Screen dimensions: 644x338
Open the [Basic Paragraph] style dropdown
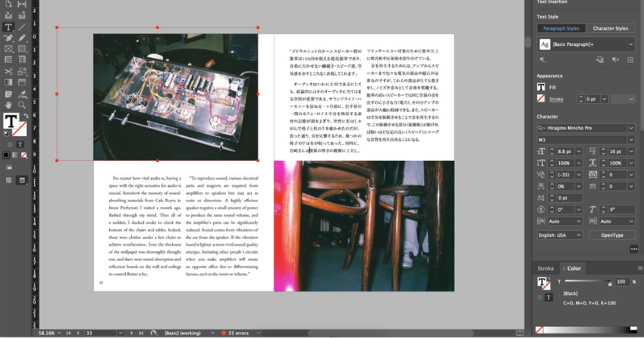point(631,45)
